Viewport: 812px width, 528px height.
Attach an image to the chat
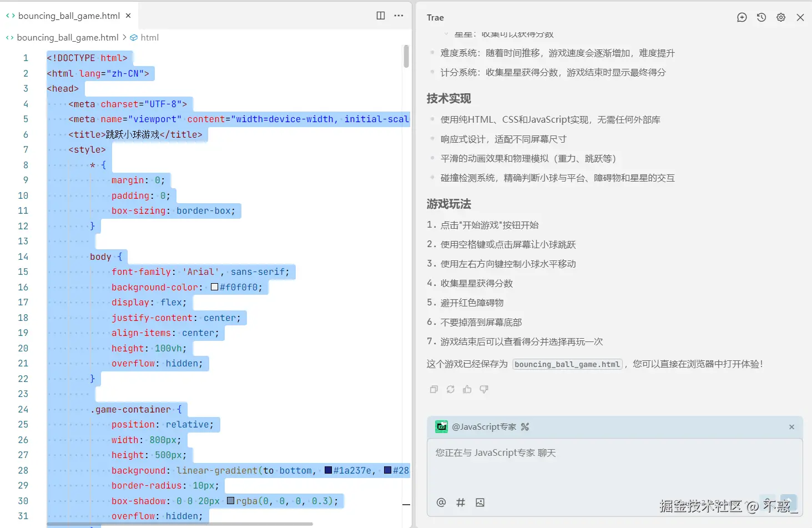click(x=480, y=502)
